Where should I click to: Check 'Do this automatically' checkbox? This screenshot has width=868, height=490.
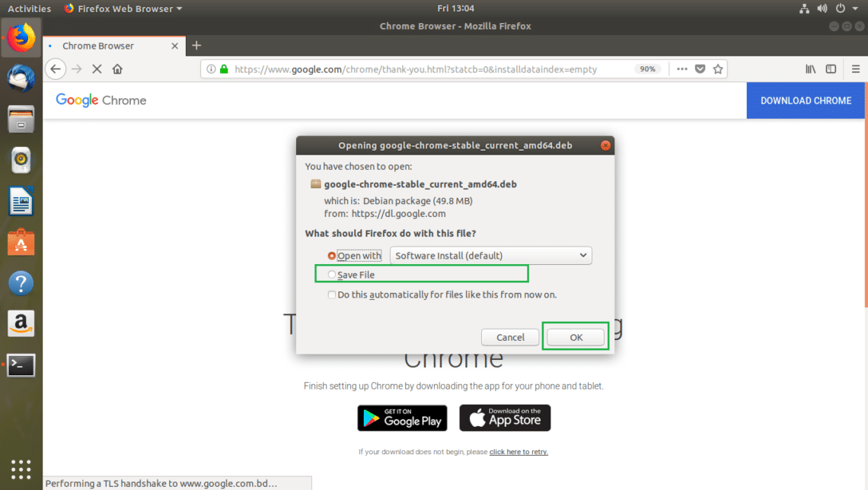point(331,294)
